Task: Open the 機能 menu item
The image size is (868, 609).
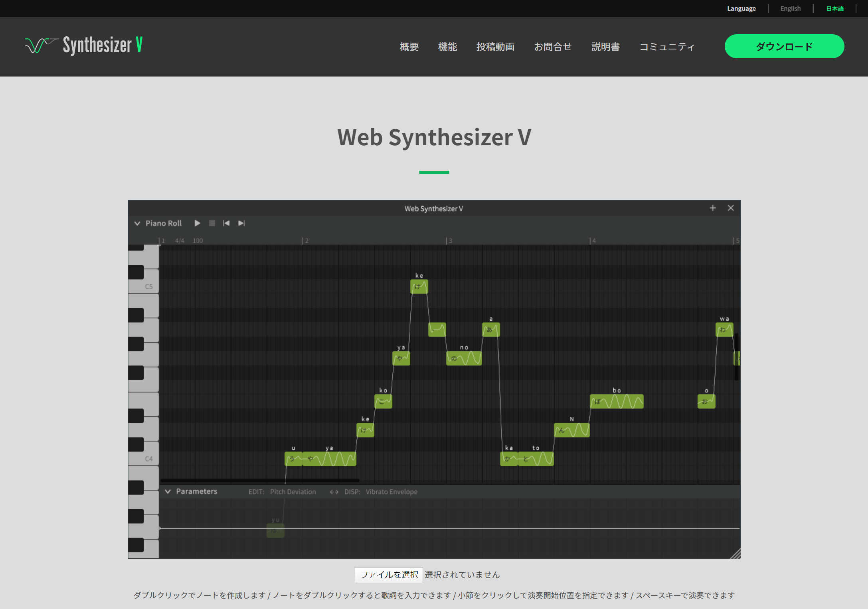Action: click(447, 47)
